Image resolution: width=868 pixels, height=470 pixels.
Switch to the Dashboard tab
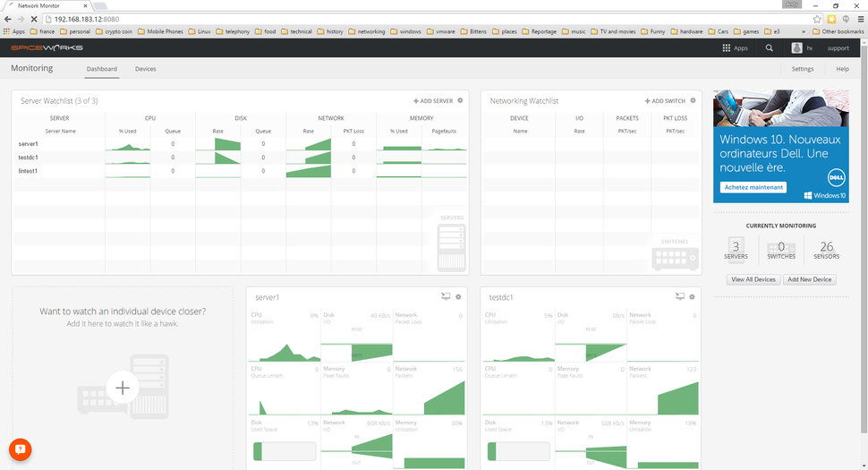click(x=102, y=69)
